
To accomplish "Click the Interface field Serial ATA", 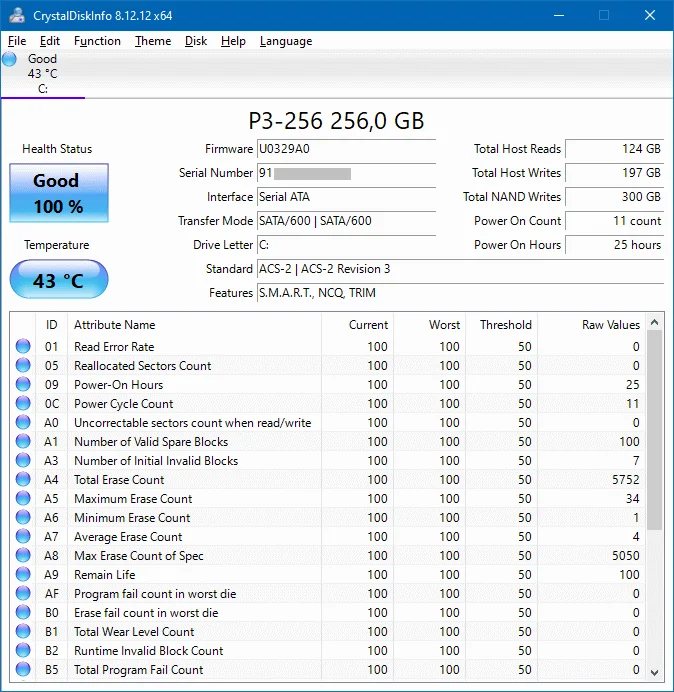I will click(x=346, y=197).
